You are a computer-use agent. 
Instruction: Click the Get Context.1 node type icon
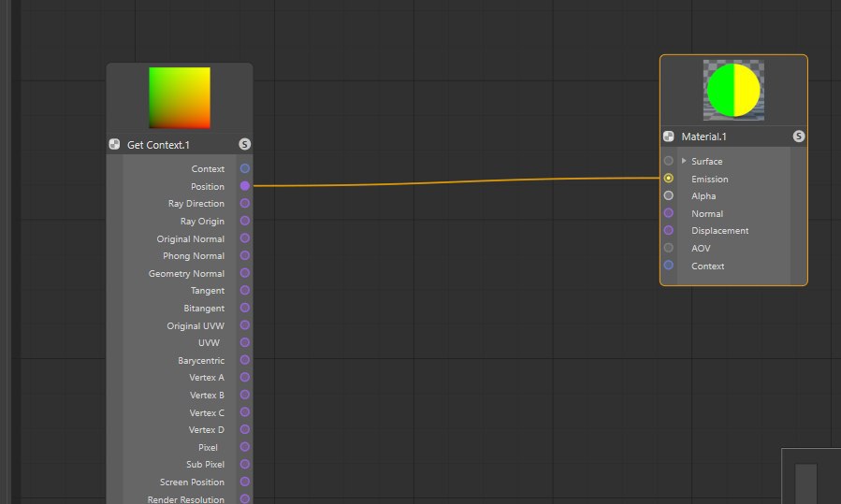(x=114, y=144)
